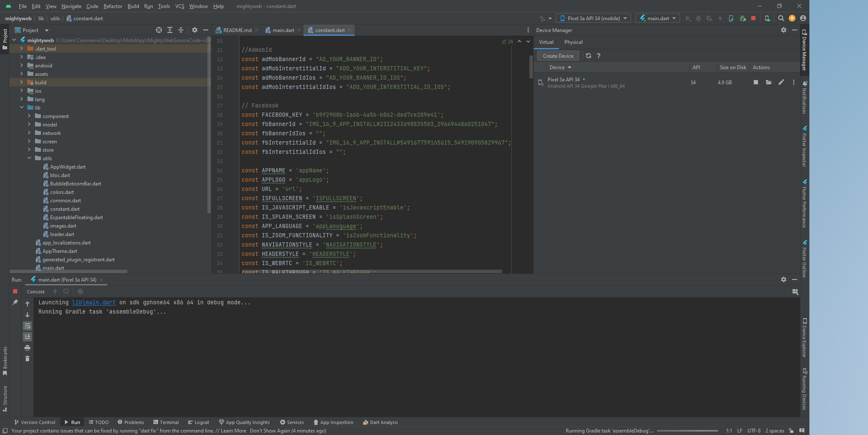Viewport: 868px width, 435px height.
Task: Clear console with the trash icon
Action: (x=27, y=359)
